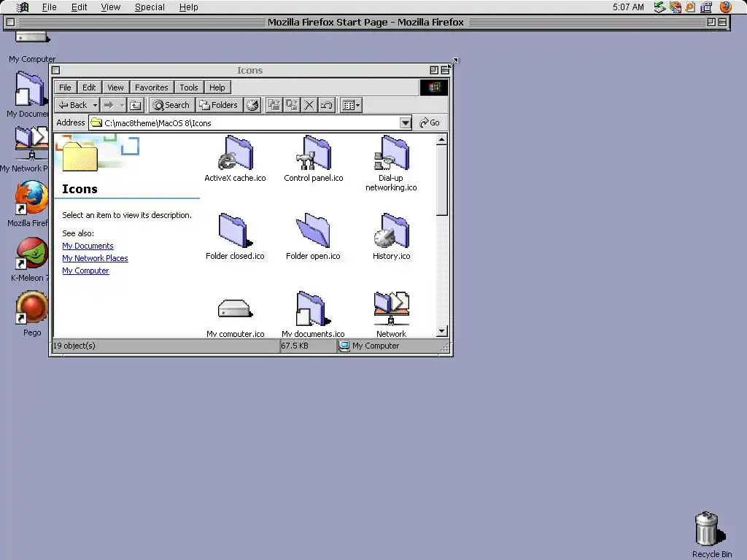Image resolution: width=747 pixels, height=560 pixels.
Task: Select the ActiveX cache.ico file icon
Action: [236, 152]
